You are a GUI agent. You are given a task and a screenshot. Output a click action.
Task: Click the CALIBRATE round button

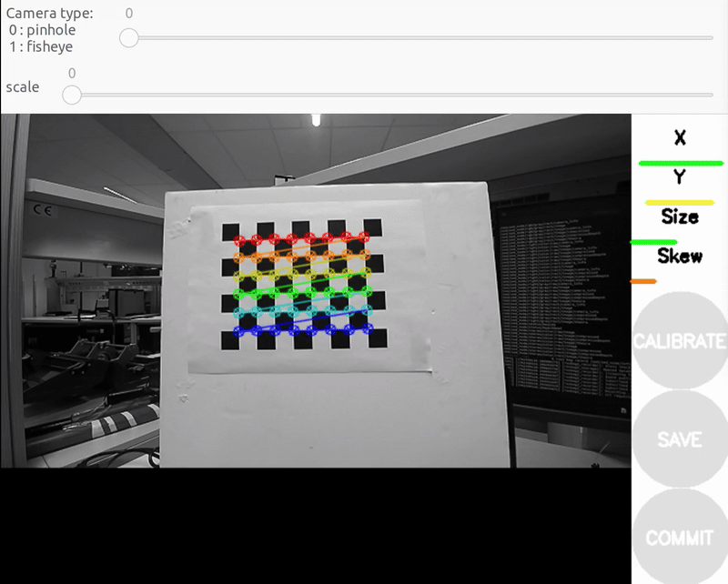coord(679,342)
